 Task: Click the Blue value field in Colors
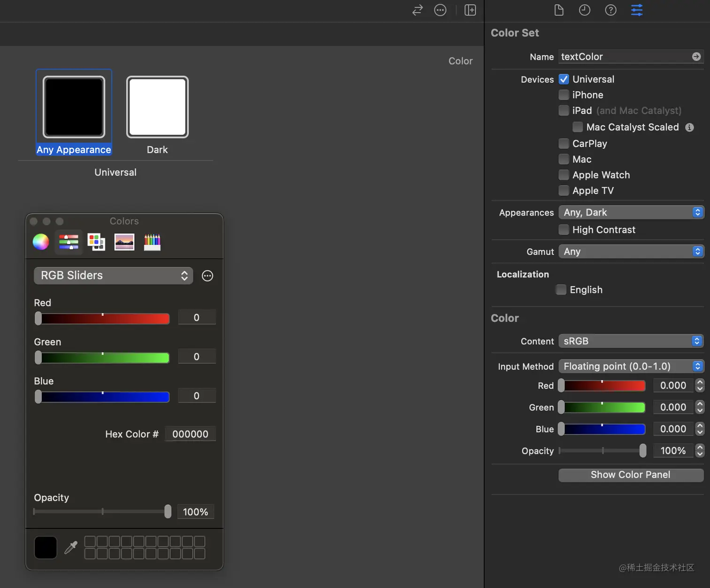click(x=197, y=396)
